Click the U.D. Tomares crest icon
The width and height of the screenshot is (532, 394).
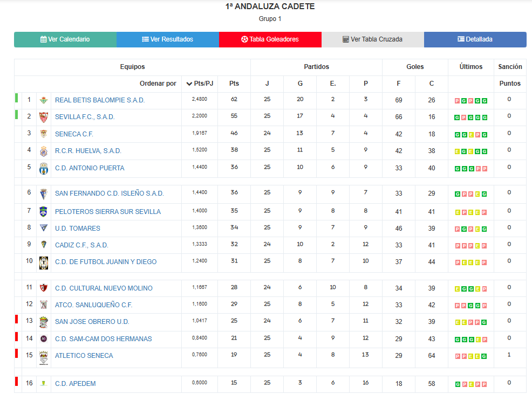pos(43,227)
